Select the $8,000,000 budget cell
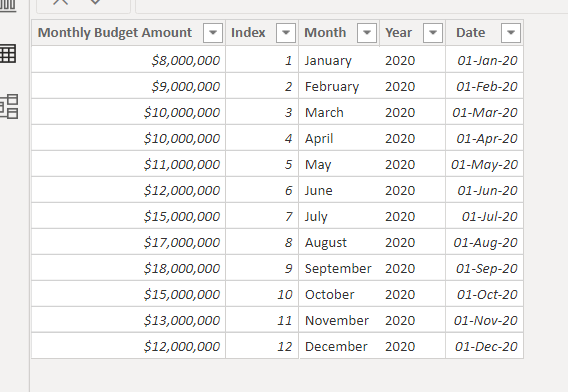The image size is (568, 392). click(x=129, y=60)
